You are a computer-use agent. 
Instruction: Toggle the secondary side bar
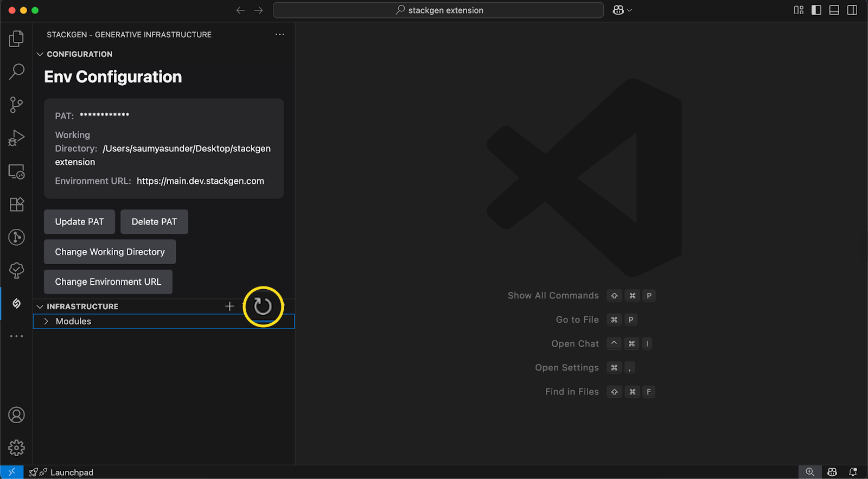pos(852,10)
